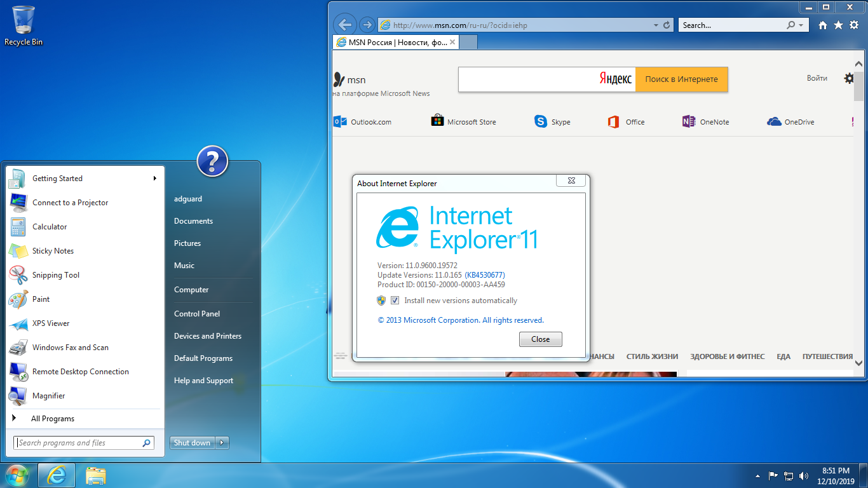The image size is (868, 488).
Task: Click Поиск в Интернете search button
Action: point(681,79)
